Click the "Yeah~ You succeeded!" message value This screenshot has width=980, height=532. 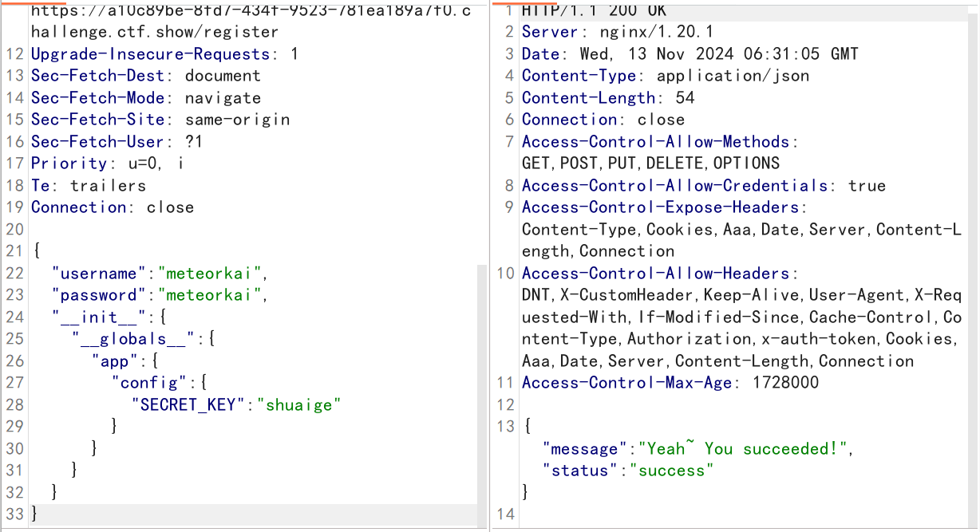tap(743, 449)
